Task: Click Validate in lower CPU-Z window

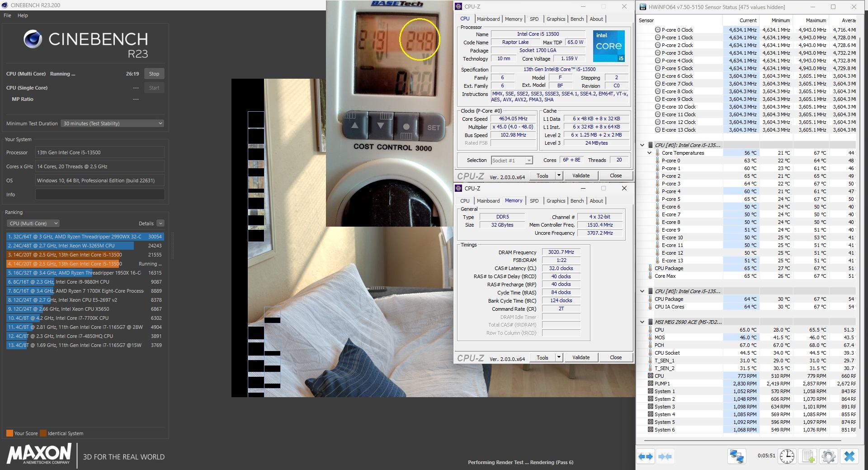Action: click(x=581, y=357)
